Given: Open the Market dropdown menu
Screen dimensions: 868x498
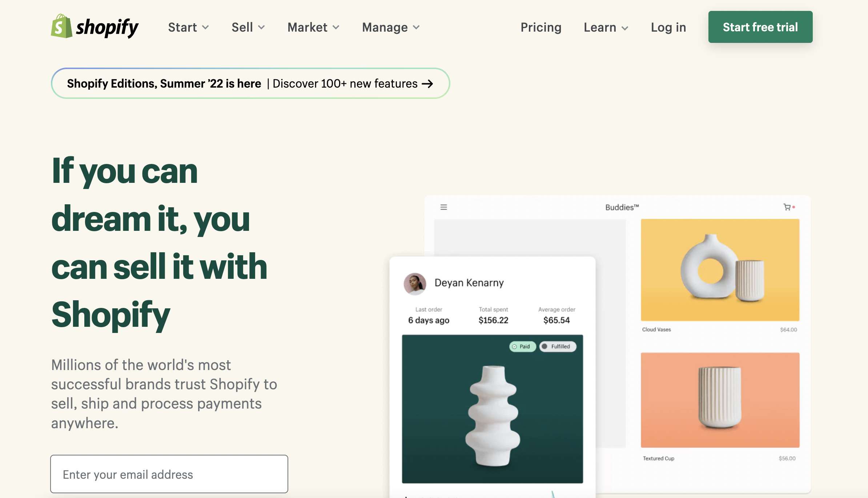Looking at the screenshot, I should point(313,27).
